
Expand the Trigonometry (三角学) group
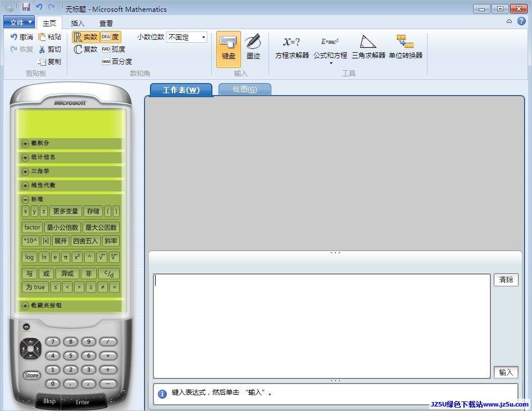(25, 172)
